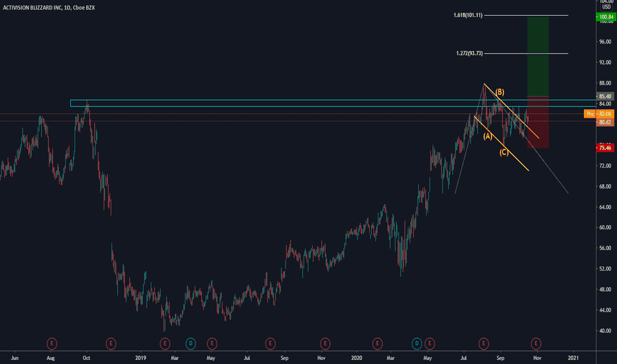
Task: Click the 2020 label on time axis
Action: click(356, 358)
